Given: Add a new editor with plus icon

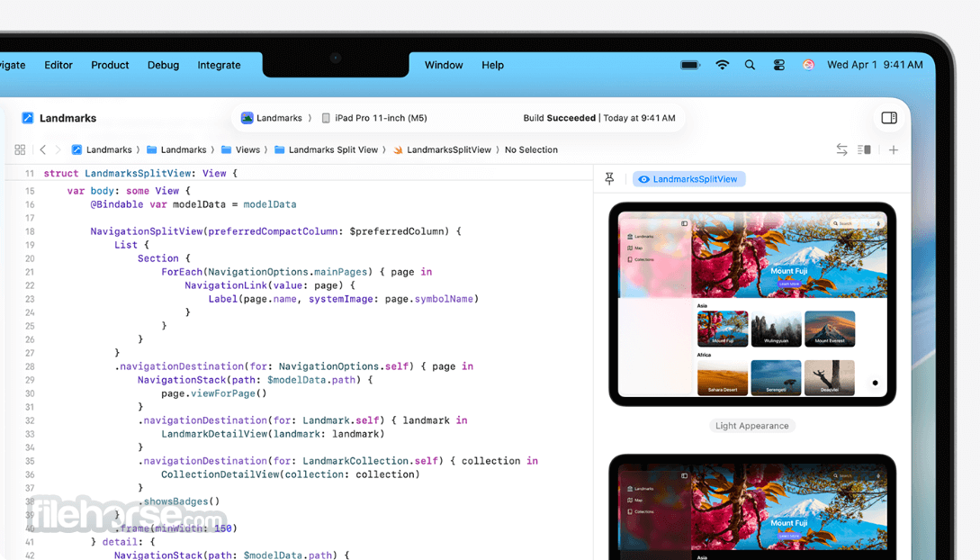Looking at the screenshot, I should [x=894, y=149].
